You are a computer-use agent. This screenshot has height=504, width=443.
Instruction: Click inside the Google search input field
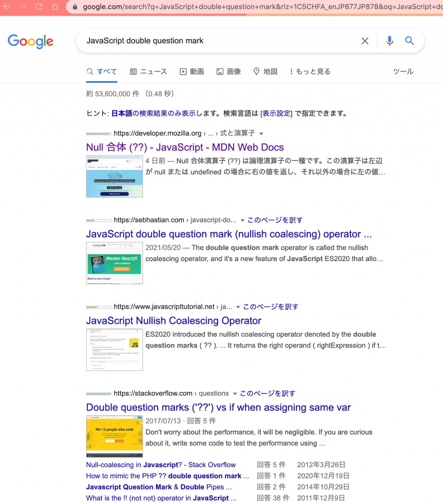click(218, 41)
